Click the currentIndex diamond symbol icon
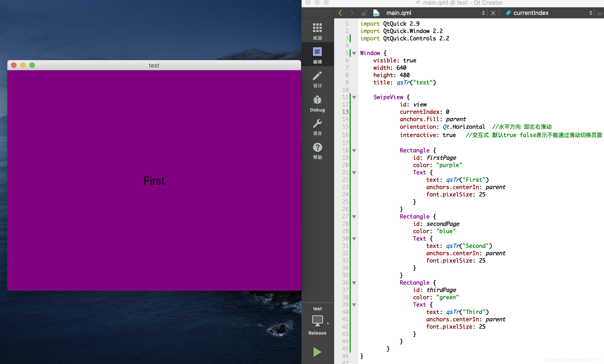604x364 pixels. pos(508,12)
